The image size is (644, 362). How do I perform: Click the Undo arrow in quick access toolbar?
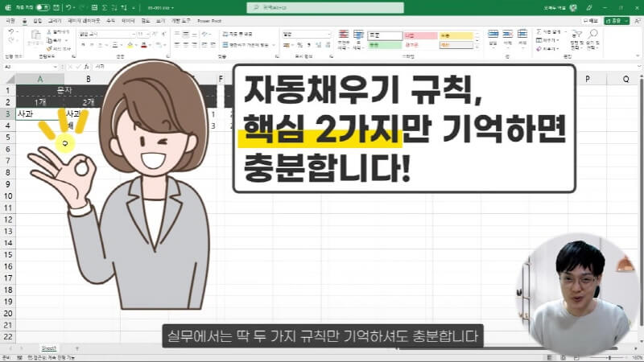click(68, 7)
